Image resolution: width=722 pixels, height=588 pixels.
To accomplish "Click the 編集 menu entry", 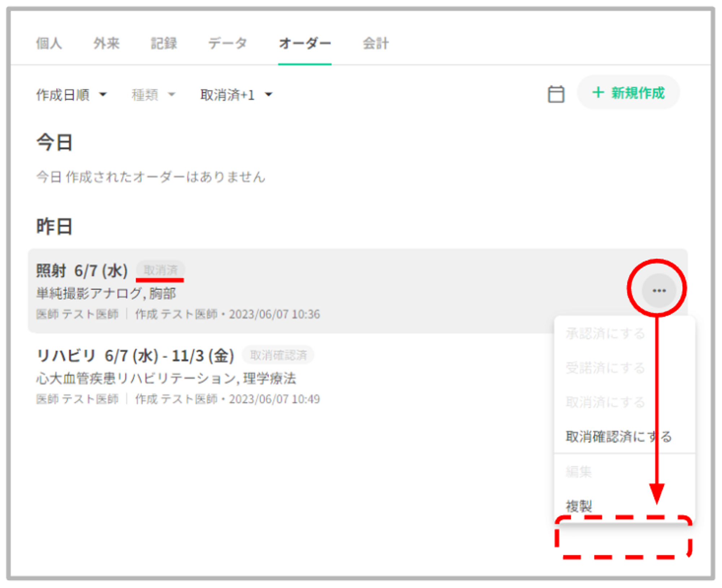I will coord(579,471).
